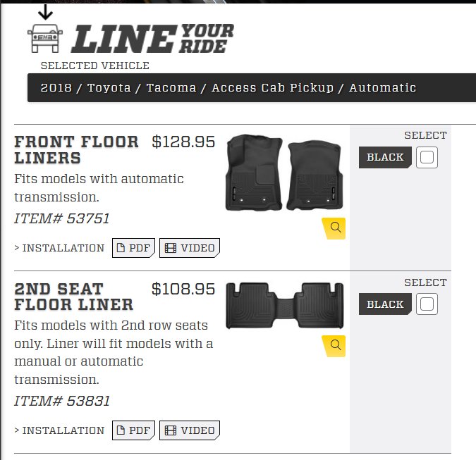The height and width of the screenshot is (460, 476).
Task: Select the Black color label for front liners
Action: (x=385, y=157)
